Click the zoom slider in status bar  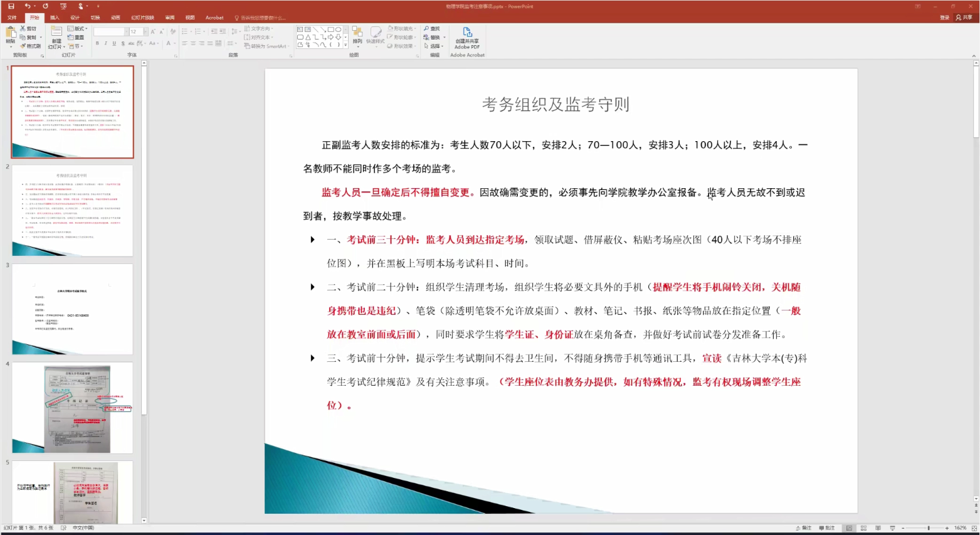(929, 528)
